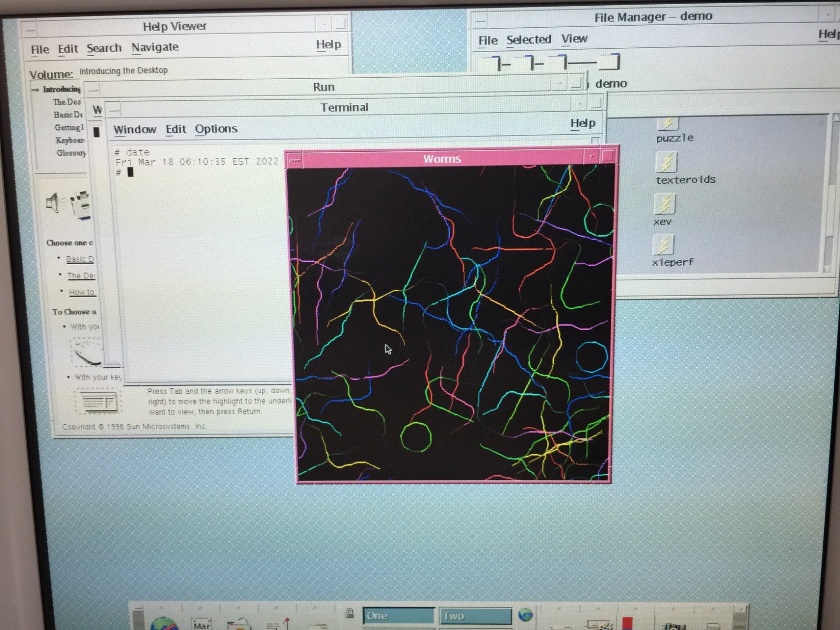
Task: Open Help menu in Help Viewer
Action: click(329, 45)
